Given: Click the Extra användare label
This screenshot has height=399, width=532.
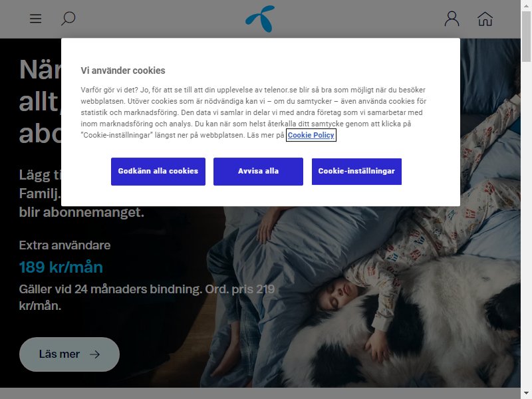Looking at the screenshot, I should click(x=65, y=245).
